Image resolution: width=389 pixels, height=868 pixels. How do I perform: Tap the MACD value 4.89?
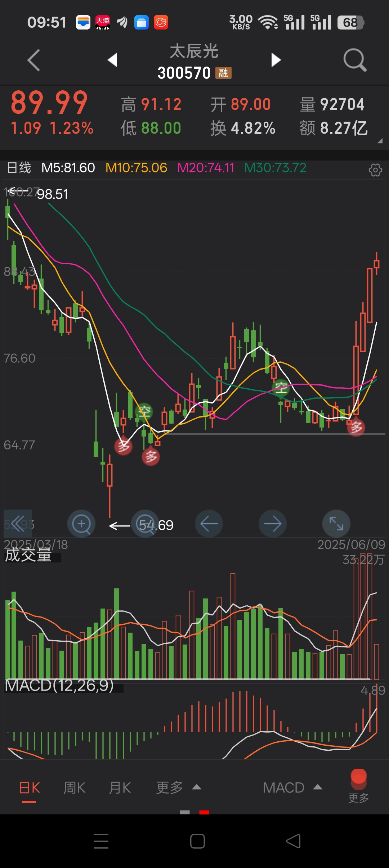tap(373, 690)
